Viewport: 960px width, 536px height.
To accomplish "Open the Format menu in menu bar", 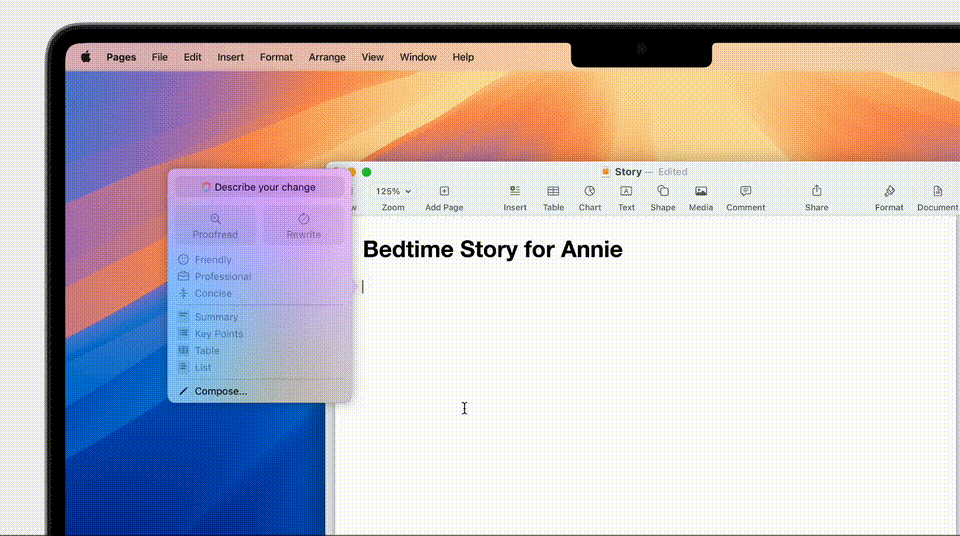I will [276, 57].
